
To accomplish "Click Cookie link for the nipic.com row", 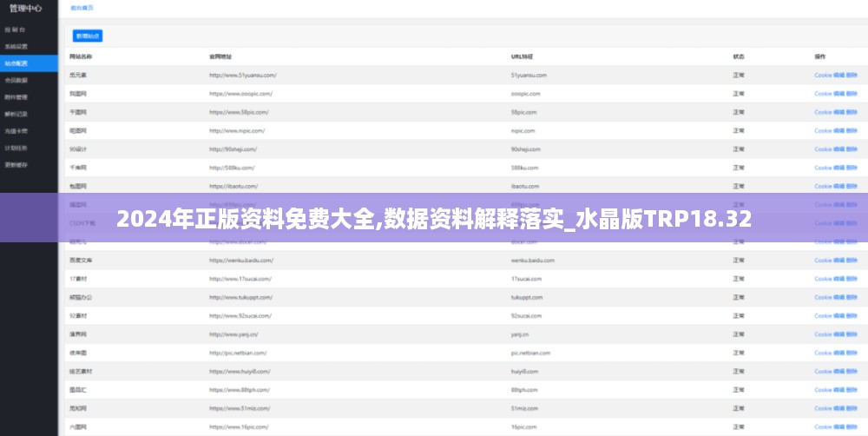I will [x=823, y=130].
